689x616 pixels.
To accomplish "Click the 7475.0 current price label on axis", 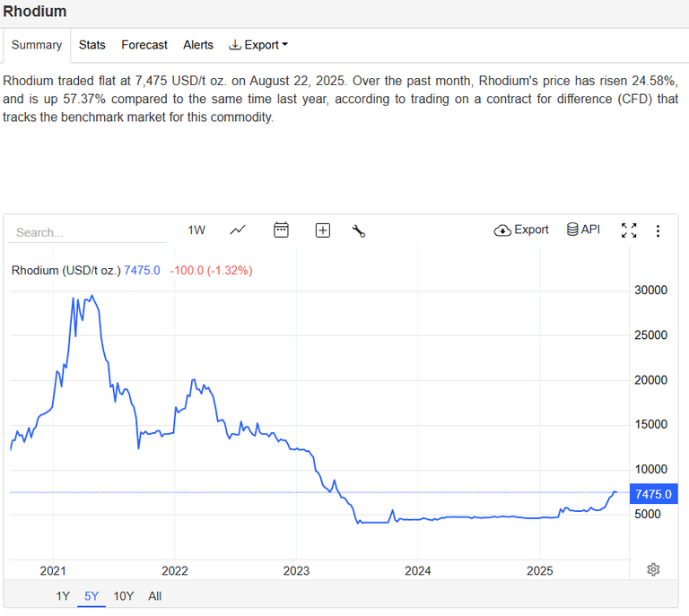I will [x=653, y=494].
